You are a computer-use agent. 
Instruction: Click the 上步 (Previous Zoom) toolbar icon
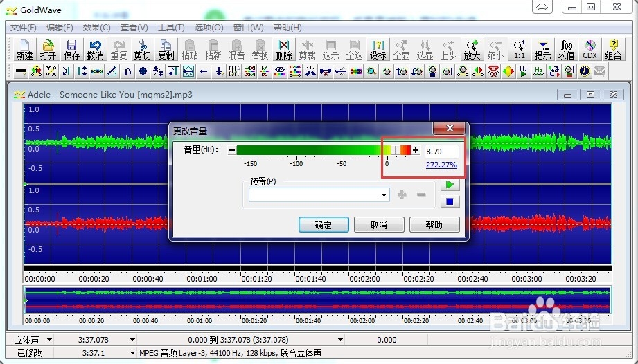point(449,50)
